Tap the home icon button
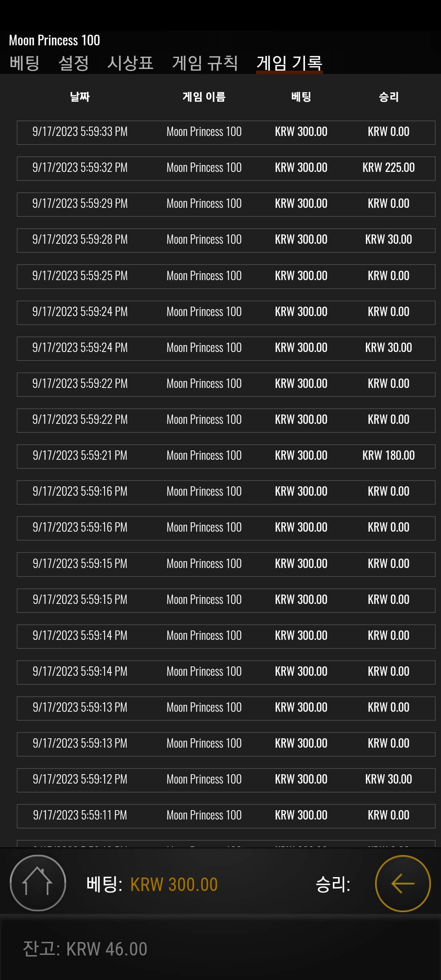Viewport: 441px width, 980px height. click(x=38, y=883)
